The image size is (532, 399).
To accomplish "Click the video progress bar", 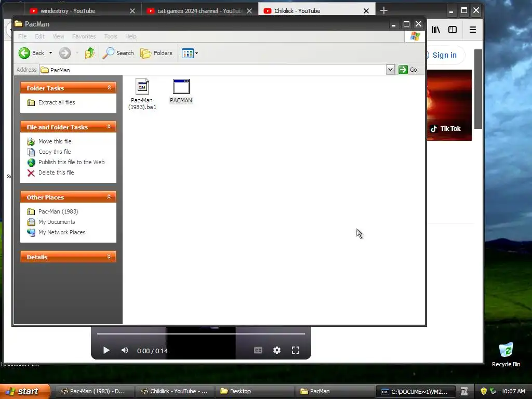I will [201, 334].
